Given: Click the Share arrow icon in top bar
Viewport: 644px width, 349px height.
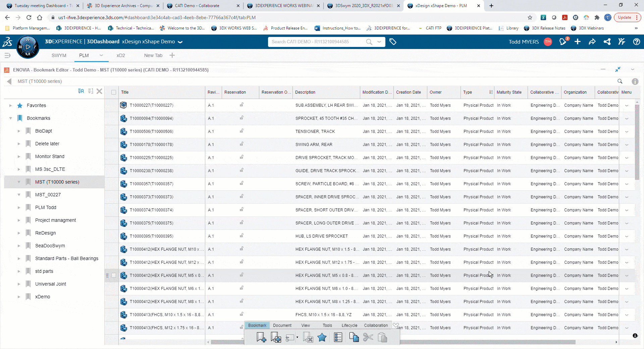Looking at the screenshot, I should [592, 42].
